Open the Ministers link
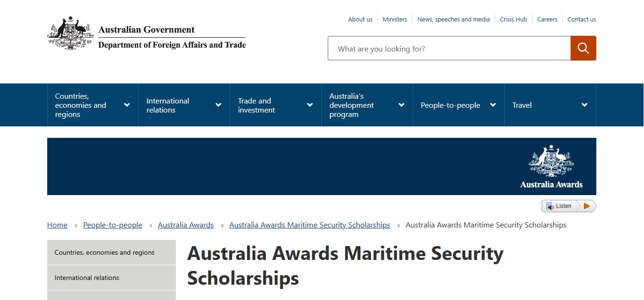The image size is (644, 300). coord(395,20)
